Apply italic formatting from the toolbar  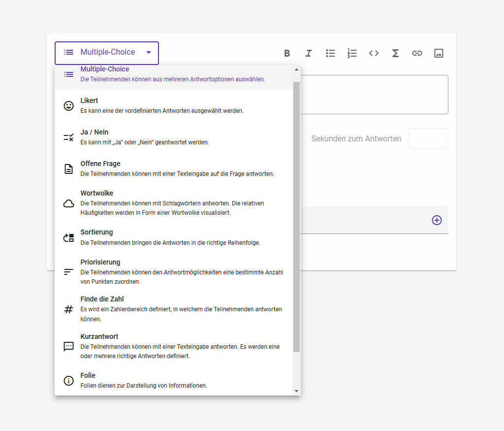coord(309,53)
